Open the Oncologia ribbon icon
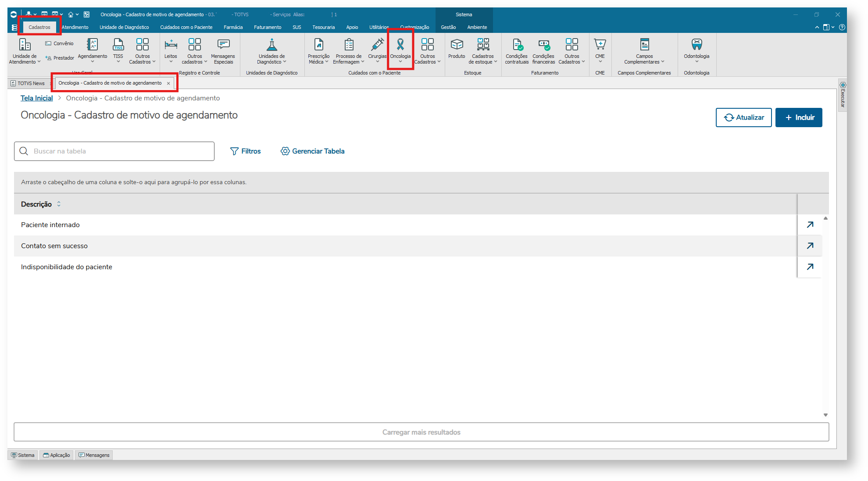Screen dimensions: 868x481 [400, 45]
